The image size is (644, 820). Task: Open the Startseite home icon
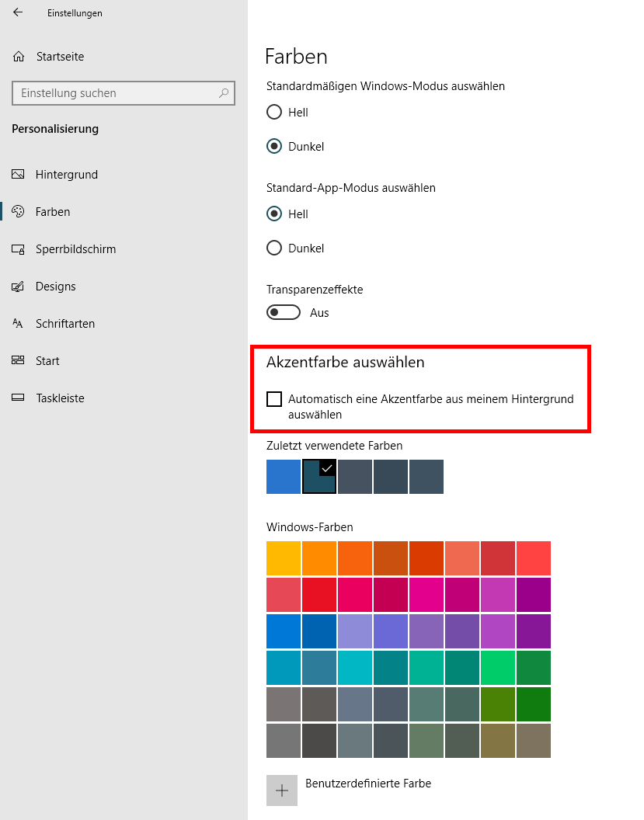pyautogui.click(x=19, y=57)
